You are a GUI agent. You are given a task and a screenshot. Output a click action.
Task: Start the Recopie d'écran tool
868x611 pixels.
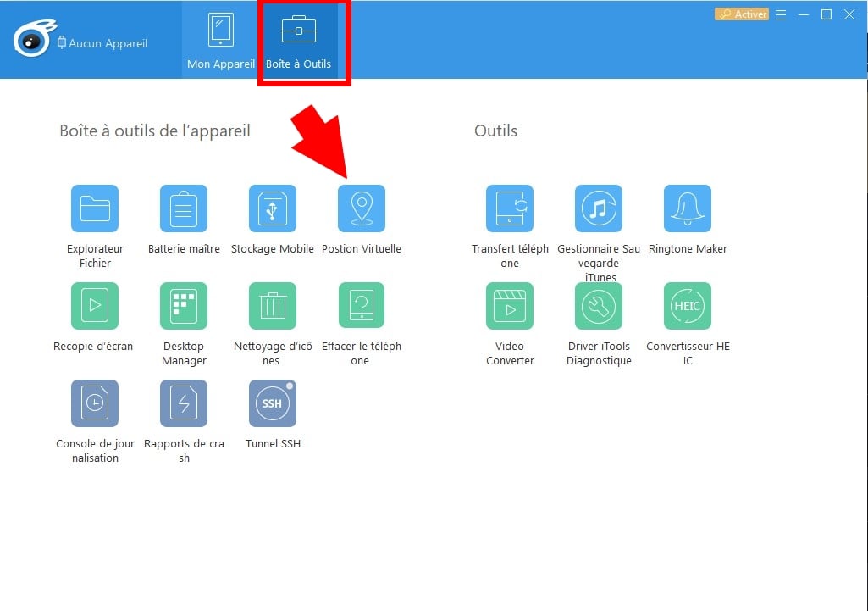tap(95, 306)
